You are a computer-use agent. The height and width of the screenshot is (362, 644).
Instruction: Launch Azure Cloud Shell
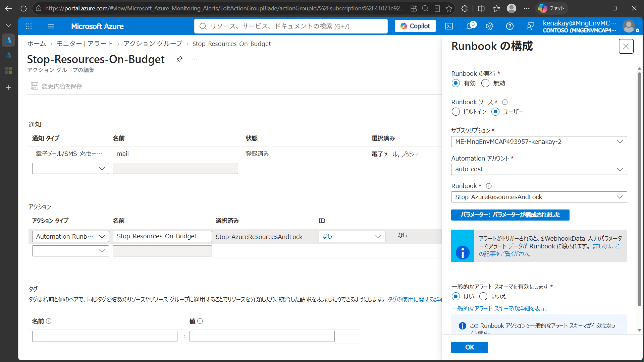[449, 26]
